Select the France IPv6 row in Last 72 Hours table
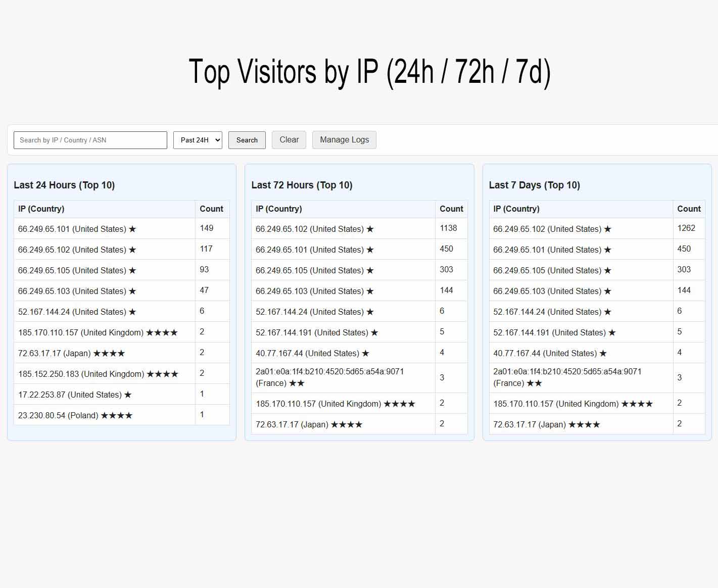718x588 pixels. (x=359, y=378)
